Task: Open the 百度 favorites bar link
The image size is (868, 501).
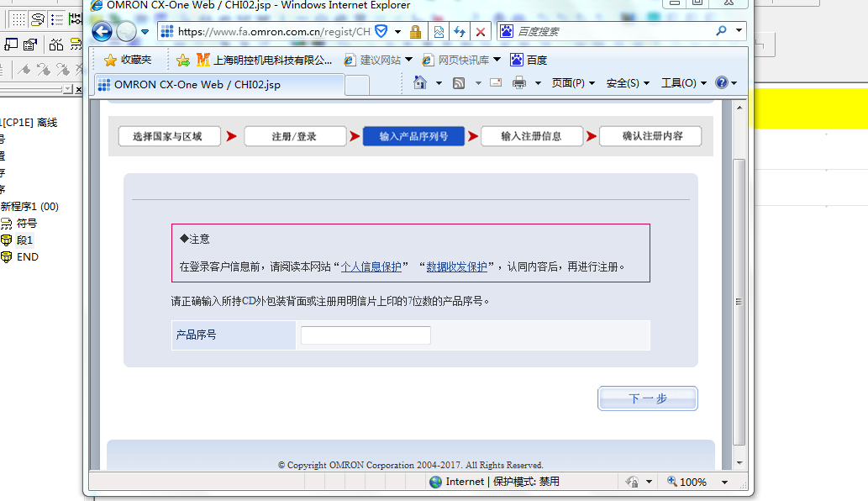Action: click(x=529, y=60)
